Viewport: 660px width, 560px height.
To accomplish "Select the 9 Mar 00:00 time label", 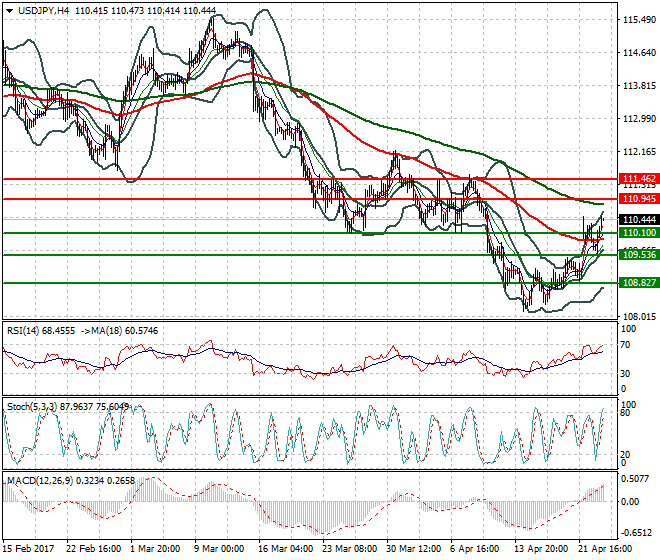I will 219,549.
